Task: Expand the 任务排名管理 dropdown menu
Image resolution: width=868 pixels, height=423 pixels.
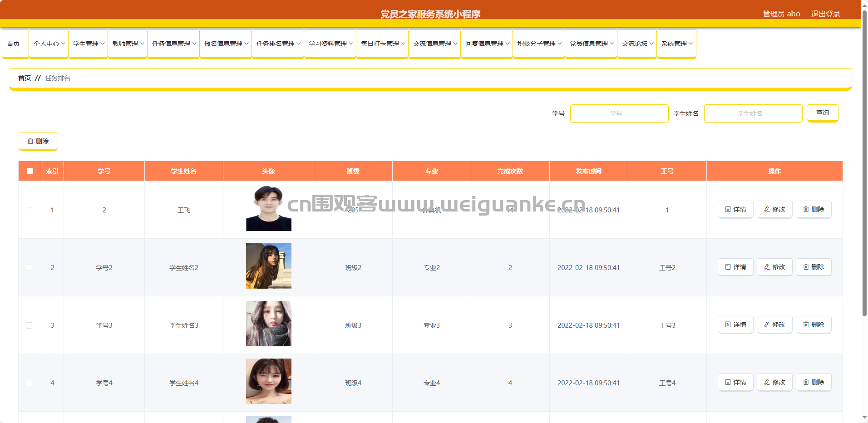Action: click(278, 44)
